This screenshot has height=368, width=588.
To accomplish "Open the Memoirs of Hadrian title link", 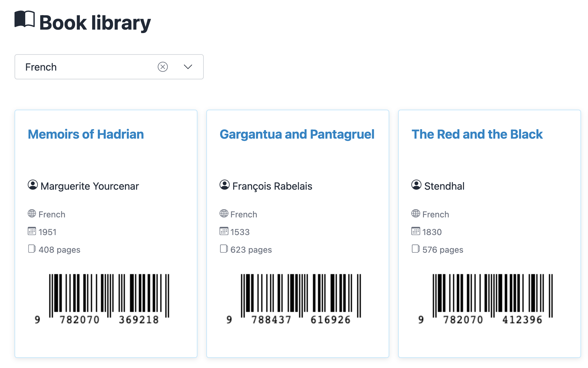I will point(86,134).
